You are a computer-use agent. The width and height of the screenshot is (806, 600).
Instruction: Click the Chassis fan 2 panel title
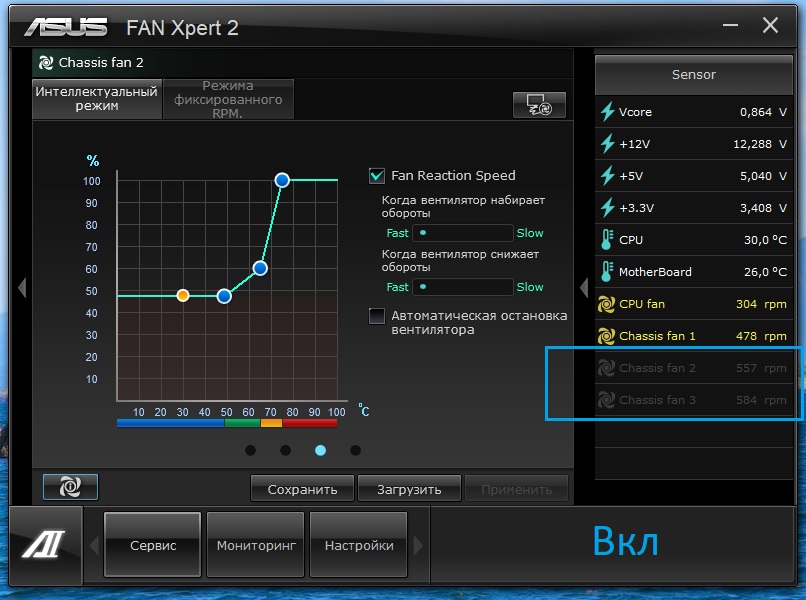point(101,63)
